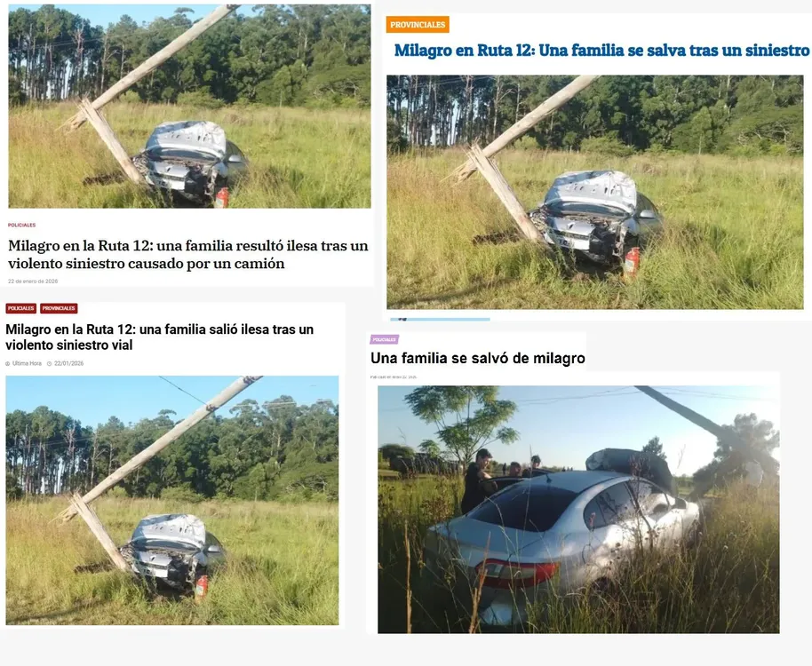Open headline Una familia se salvó de milagro
Image resolution: width=812 pixels, height=666 pixels.
click(477, 358)
